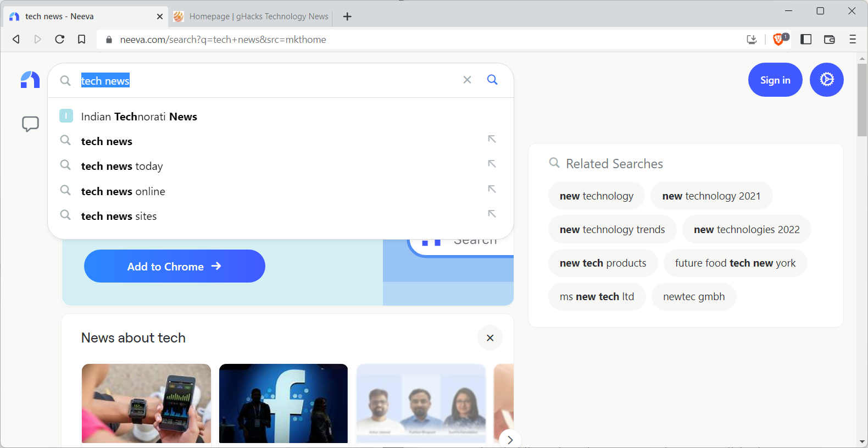Click the Add to Chrome button
This screenshot has width=868, height=448.
tap(174, 266)
